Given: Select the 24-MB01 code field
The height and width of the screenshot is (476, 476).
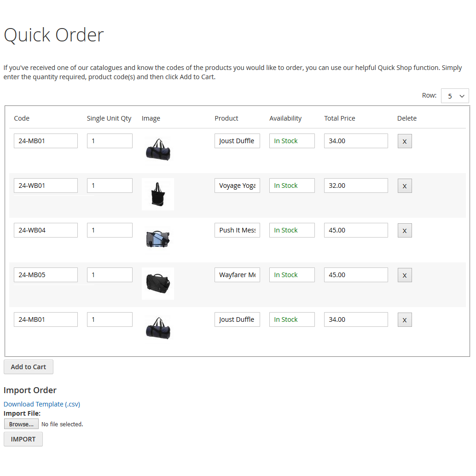Looking at the screenshot, I should [46, 141].
